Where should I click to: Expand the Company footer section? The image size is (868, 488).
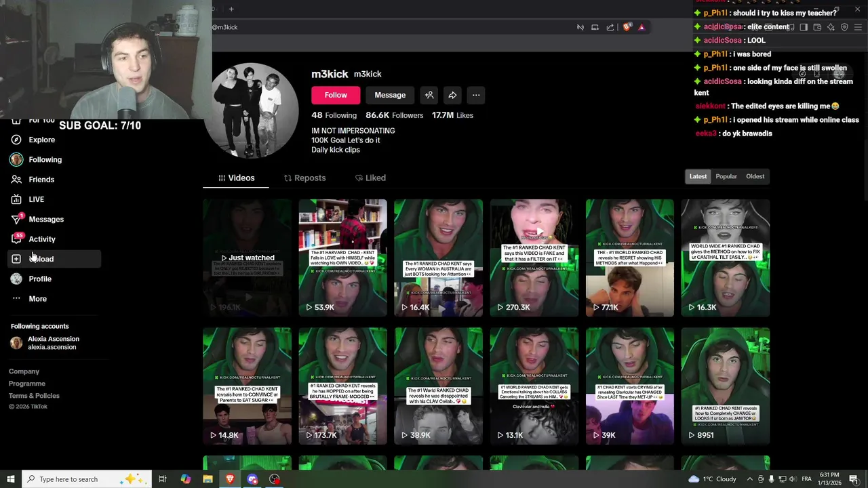coord(24,371)
